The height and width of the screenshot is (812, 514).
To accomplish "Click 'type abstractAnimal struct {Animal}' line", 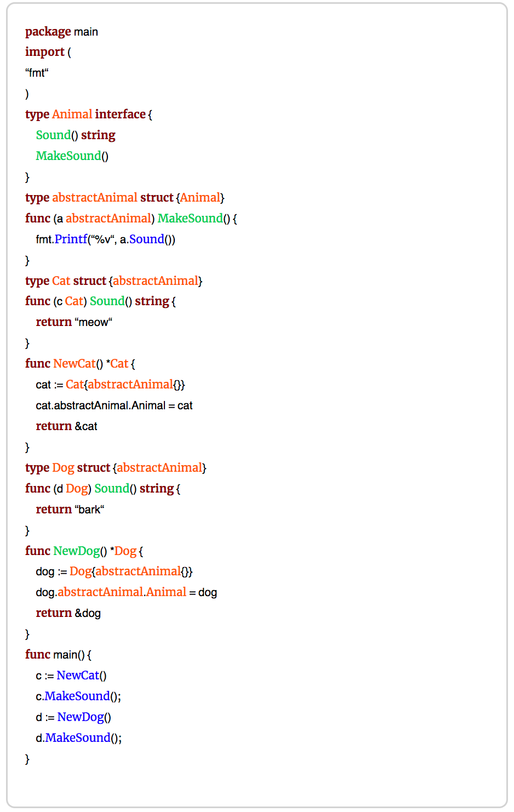I will [125, 198].
